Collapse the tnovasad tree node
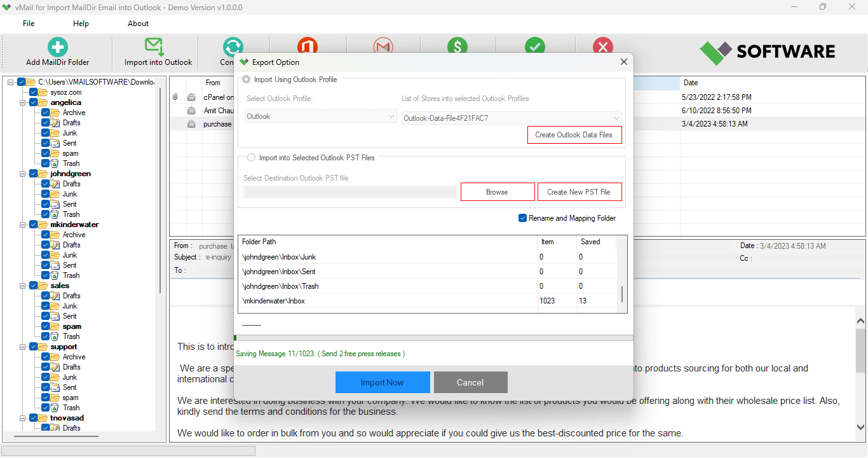Screen dimensions: 868x458 (23, 418)
